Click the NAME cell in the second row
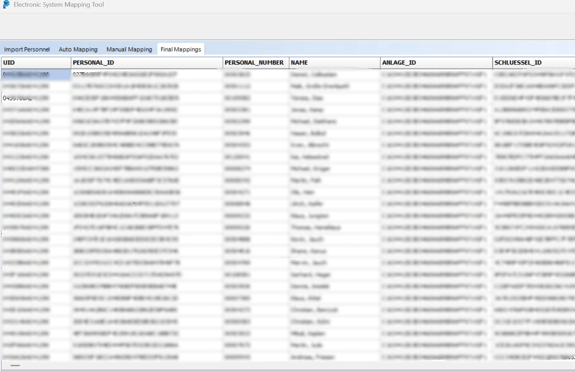575x371 pixels. 334,86
